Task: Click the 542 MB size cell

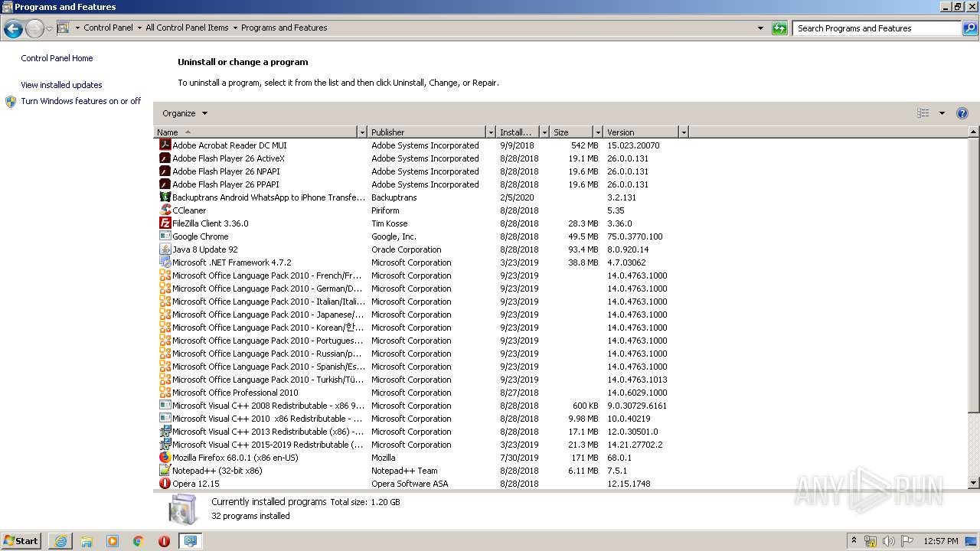Action: [584, 145]
